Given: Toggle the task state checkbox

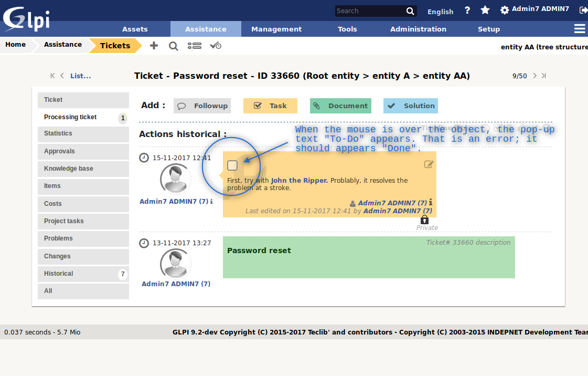Looking at the screenshot, I should pos(232,165).
